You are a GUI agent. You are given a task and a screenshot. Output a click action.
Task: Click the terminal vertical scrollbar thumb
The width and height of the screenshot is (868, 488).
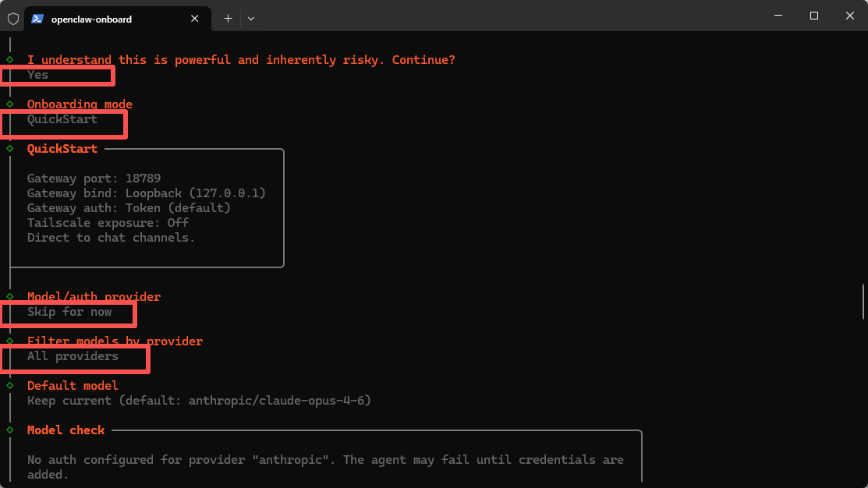[x=863, y=302]
